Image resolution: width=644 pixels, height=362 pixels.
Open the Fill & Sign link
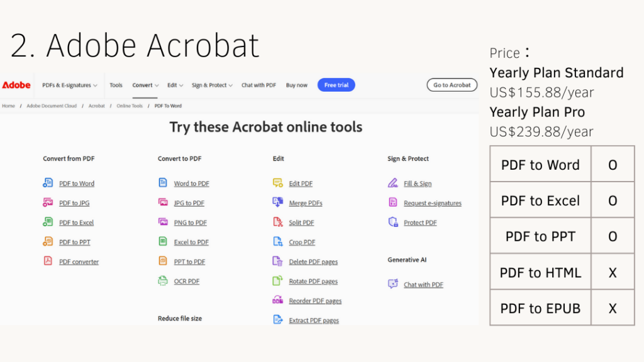(418, 184)
